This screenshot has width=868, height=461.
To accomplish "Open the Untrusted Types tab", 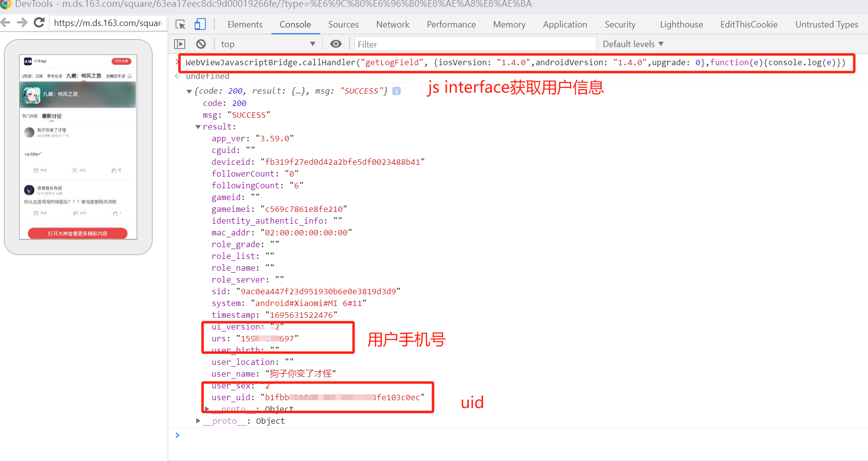I will click(x=827, y=25).
